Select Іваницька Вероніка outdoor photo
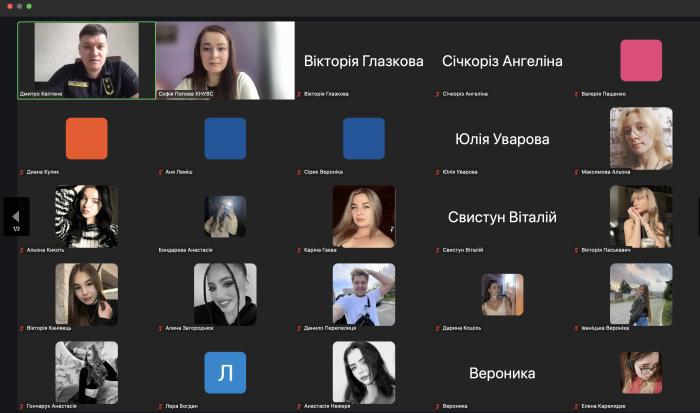 pos(641,294)
